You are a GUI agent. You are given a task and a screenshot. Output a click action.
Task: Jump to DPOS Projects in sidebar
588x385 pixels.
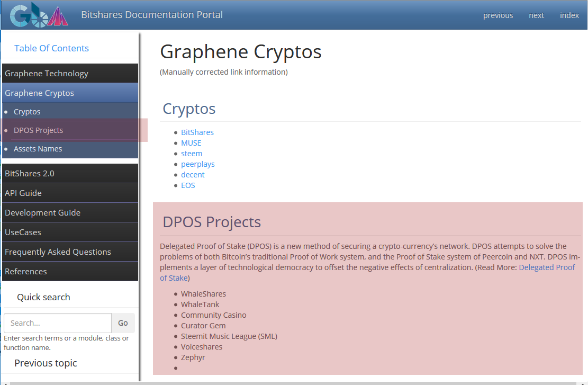tap(38, 130)
